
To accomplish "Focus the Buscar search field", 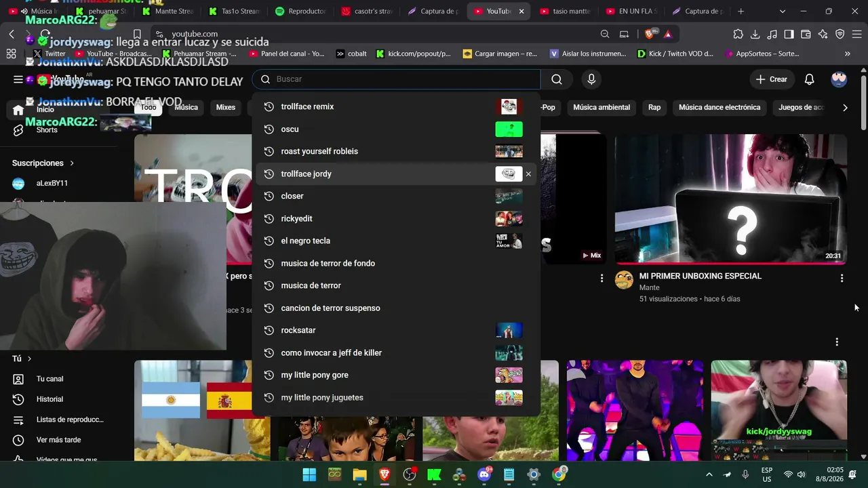I will point(397,79).
